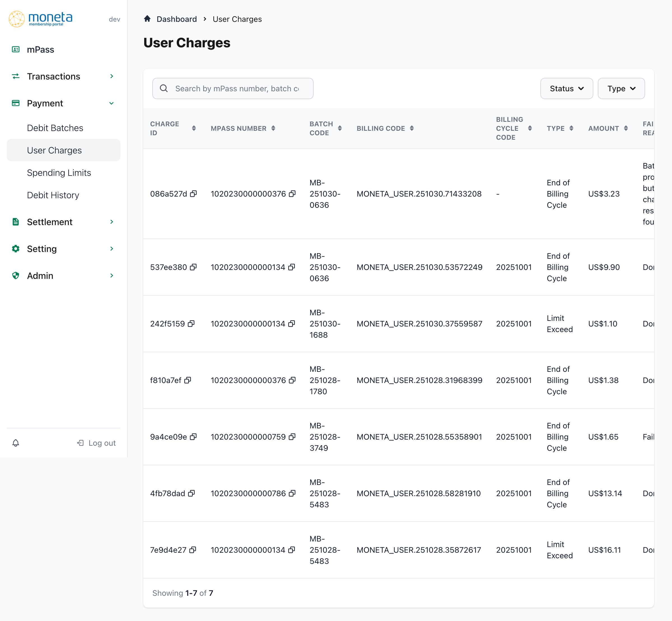Click the Settlement document icon
This screenshot has width=672, height=621.
(x=16, y=222)
